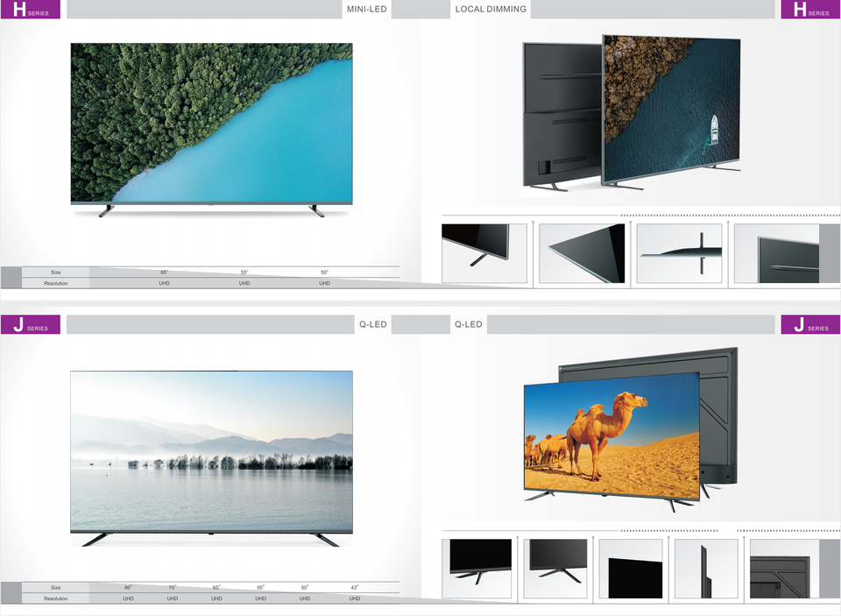841x616 pixels.
Task: Open the J Series camel desert TV image
Action: (x=631, y=429)
